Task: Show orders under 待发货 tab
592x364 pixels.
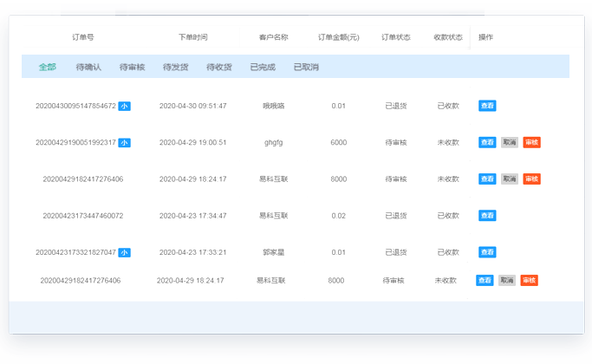Action: coord(175,67)
